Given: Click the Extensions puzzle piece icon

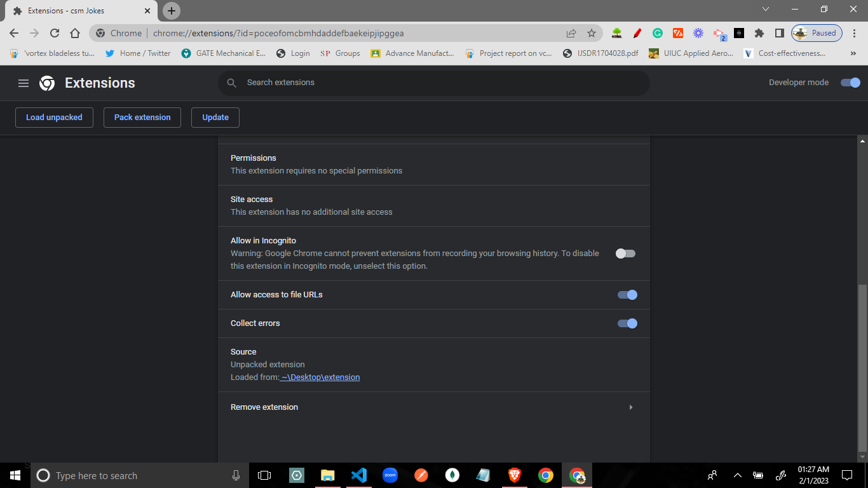Looking at the screenshot, I should point(759,32).
